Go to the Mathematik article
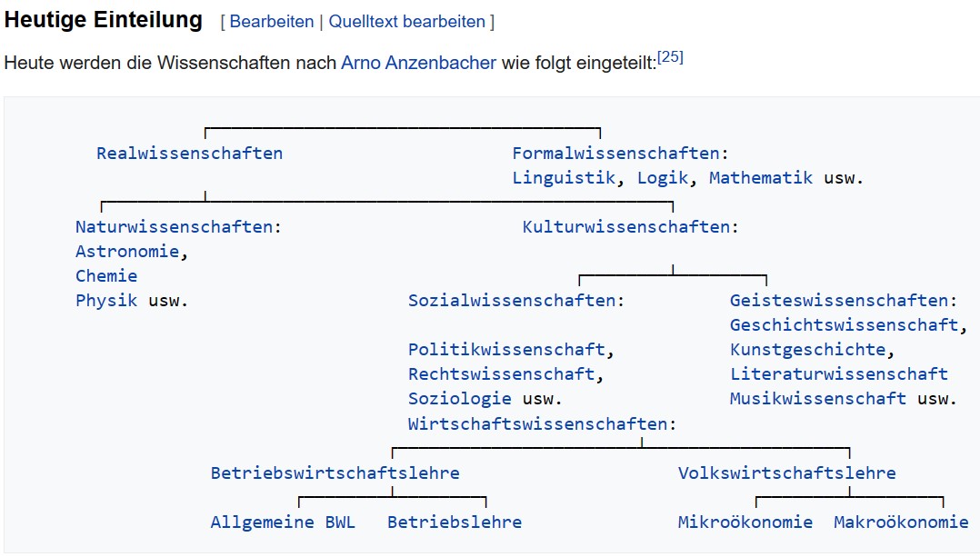This screenshot has height=557, width=980. pyautogui.click(x=761, y=178)
